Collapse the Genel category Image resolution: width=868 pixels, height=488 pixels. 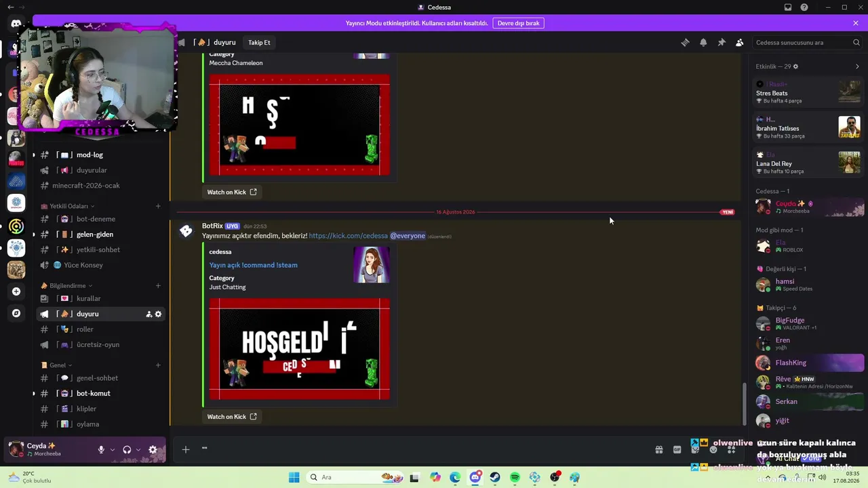coord(56,365)
